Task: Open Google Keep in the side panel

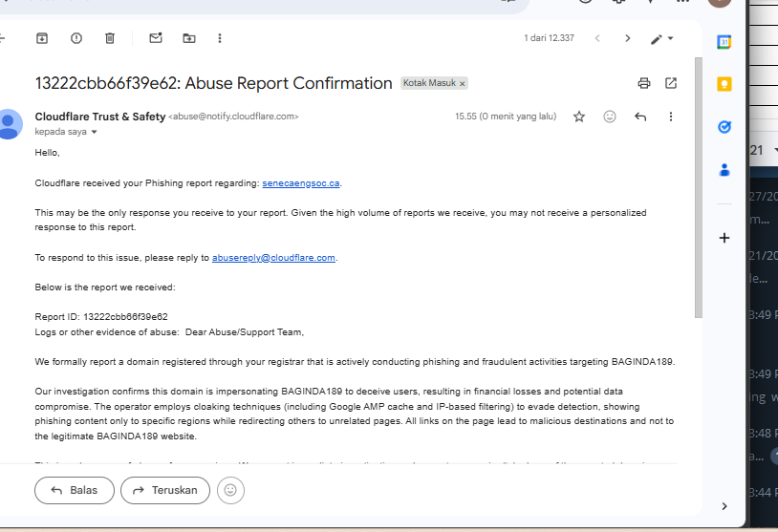Action: pos(724,84)
